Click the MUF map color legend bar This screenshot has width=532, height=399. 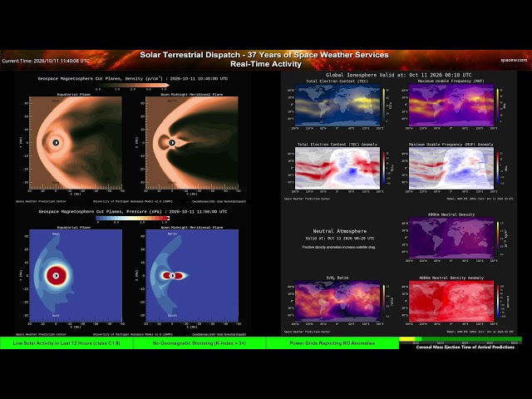coord(498,106)
